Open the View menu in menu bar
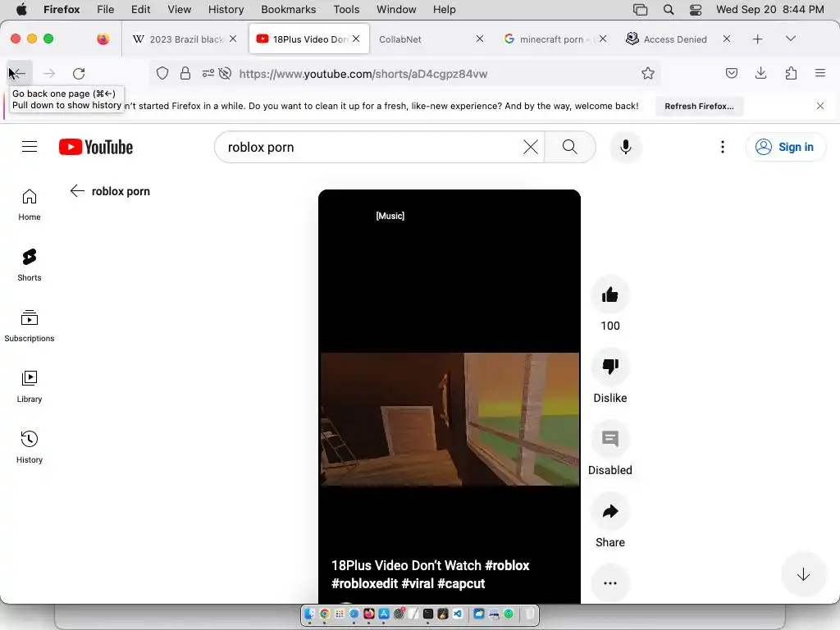The height and width of the screenshot is (630, 840). (x=179, y=10)
